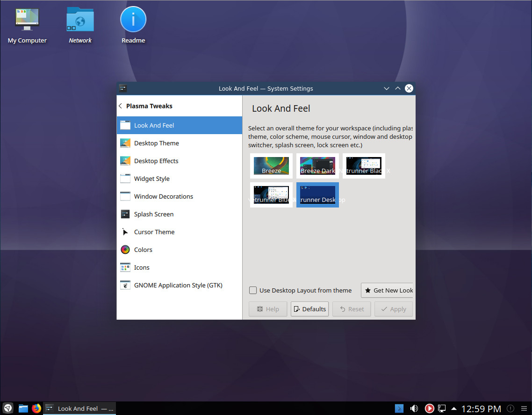Viewport: 532px width, 415px height.
Task: Expand hidden system tray icons arrow
Action: coord(454,408)
